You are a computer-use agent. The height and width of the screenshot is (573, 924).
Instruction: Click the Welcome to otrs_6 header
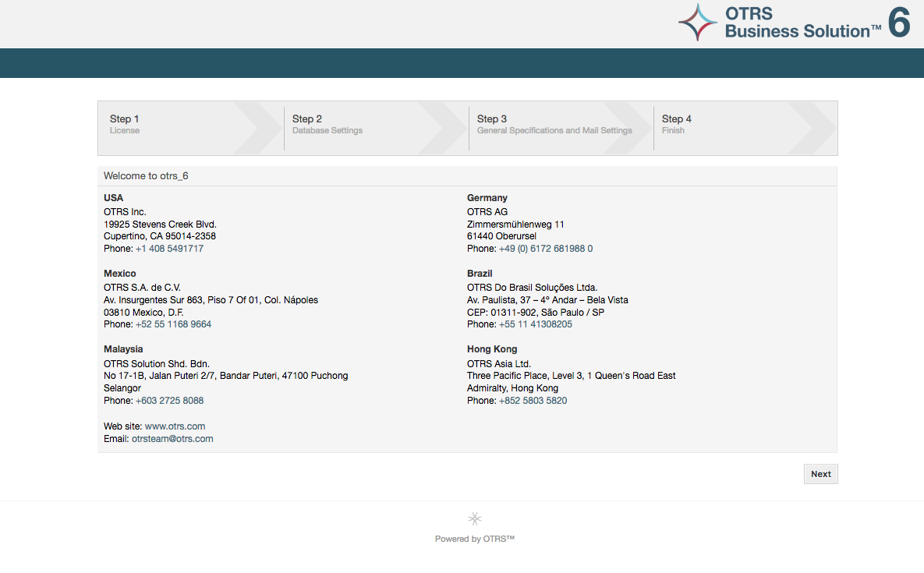tap(146, 176)
